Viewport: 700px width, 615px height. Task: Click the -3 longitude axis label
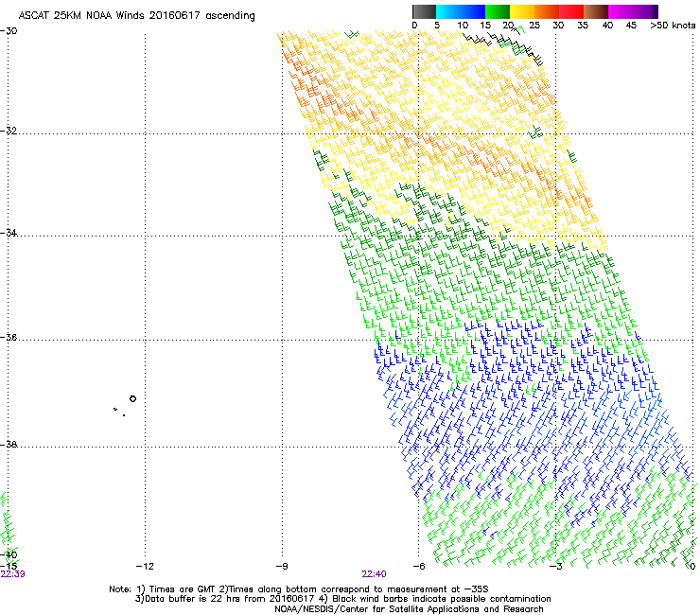pyautogui.click(x=555, y=567)
